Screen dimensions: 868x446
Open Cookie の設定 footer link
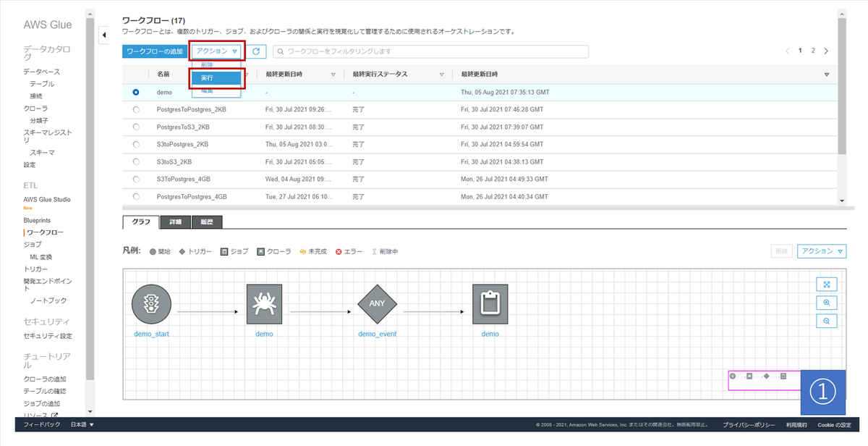[834, 425]
